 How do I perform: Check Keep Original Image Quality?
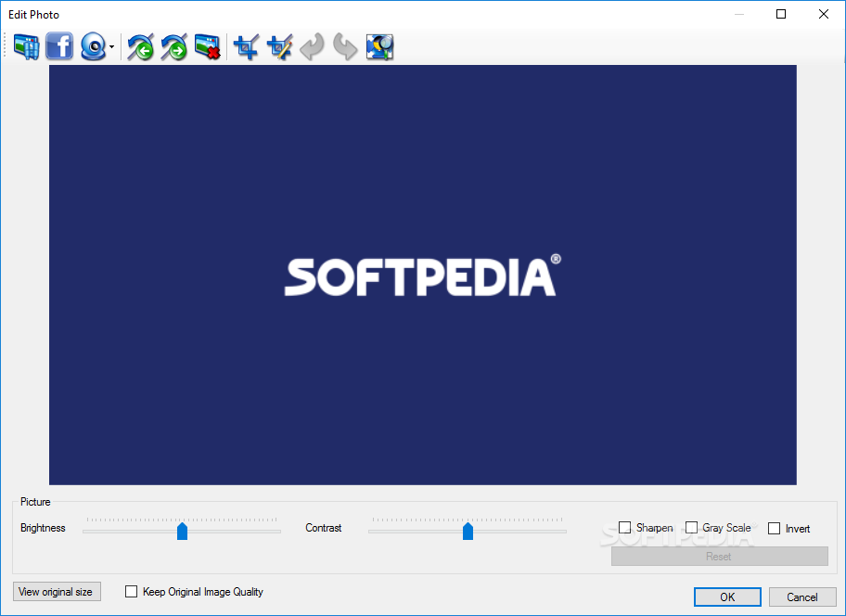pos(131,592)
